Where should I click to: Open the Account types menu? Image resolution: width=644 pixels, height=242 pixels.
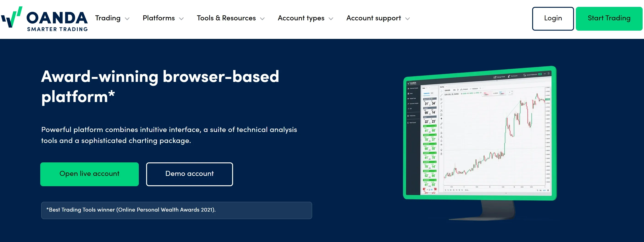[301, 18]
